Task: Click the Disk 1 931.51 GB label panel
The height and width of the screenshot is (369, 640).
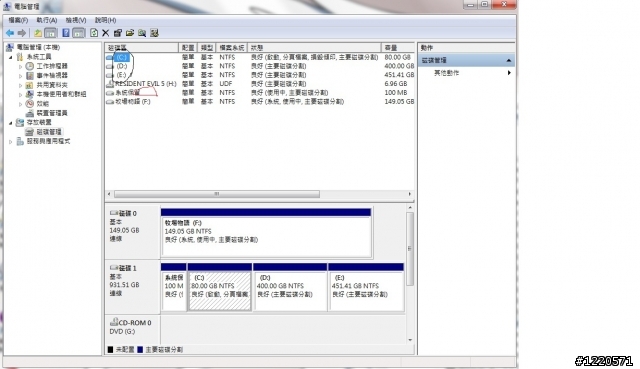Action: point(132,287)
